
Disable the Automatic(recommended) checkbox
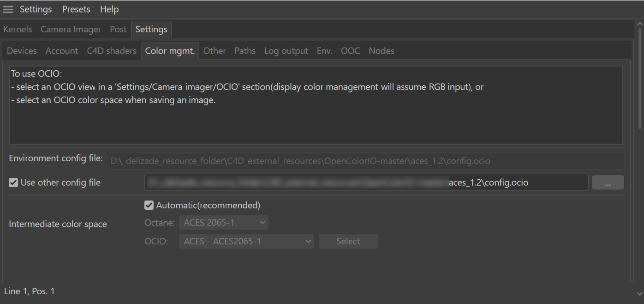coord(149,205)
